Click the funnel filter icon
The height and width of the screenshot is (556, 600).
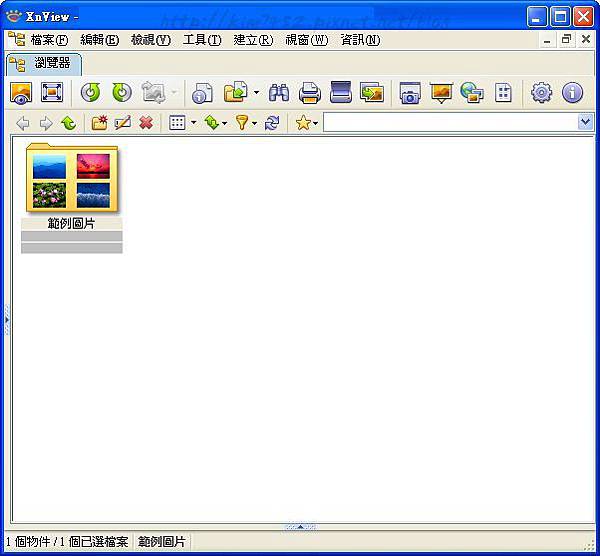[x=242, y=123]
